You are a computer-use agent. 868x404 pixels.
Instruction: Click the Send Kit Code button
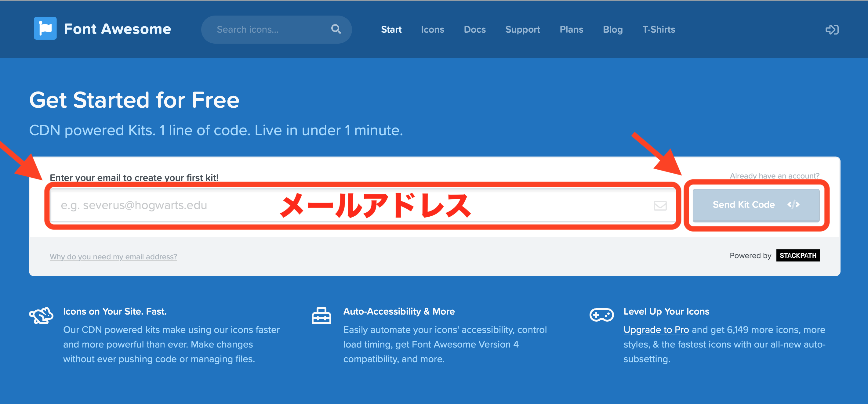coord(756,205)
